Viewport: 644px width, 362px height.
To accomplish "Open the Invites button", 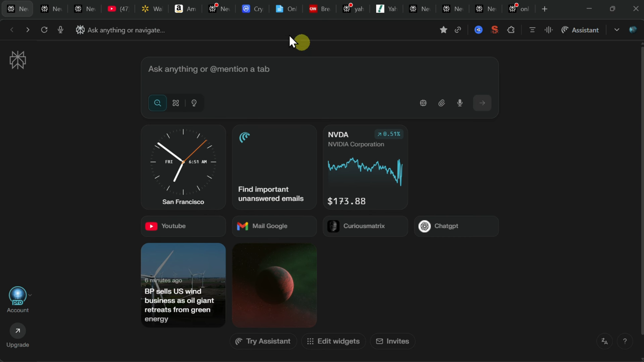I will pos(393,341).
